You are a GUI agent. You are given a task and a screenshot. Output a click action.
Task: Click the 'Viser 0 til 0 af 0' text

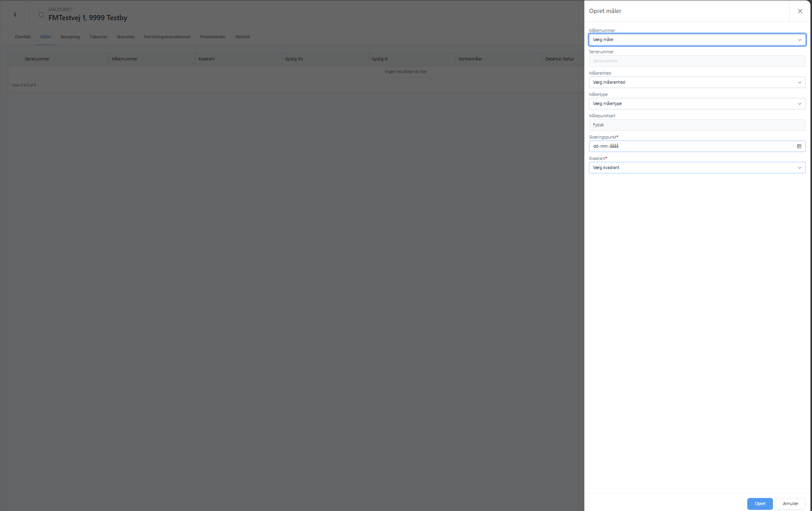coord(24,85)
